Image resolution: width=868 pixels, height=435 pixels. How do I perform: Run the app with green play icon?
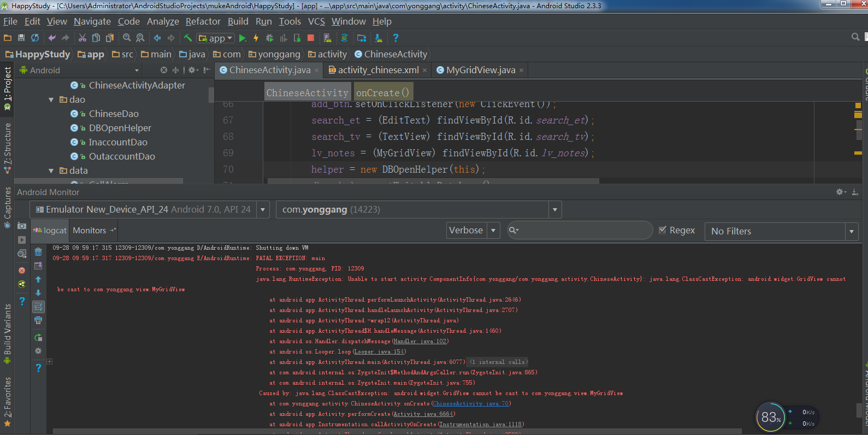click(243, 38)
